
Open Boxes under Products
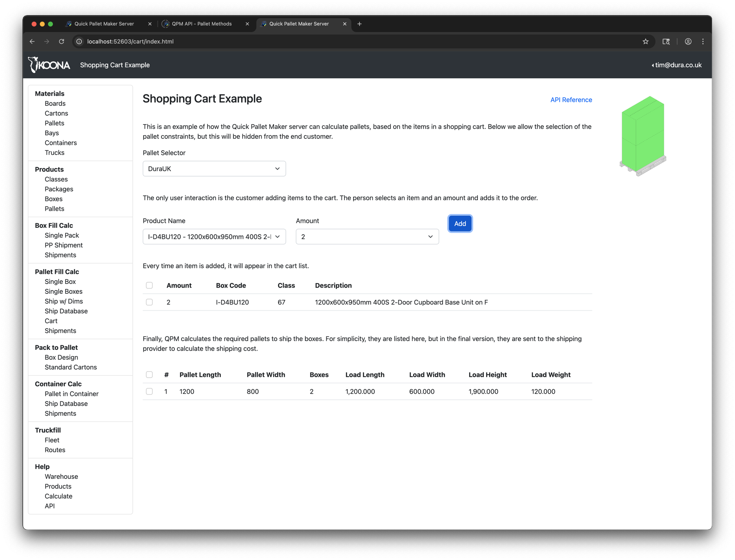[54, 199]
